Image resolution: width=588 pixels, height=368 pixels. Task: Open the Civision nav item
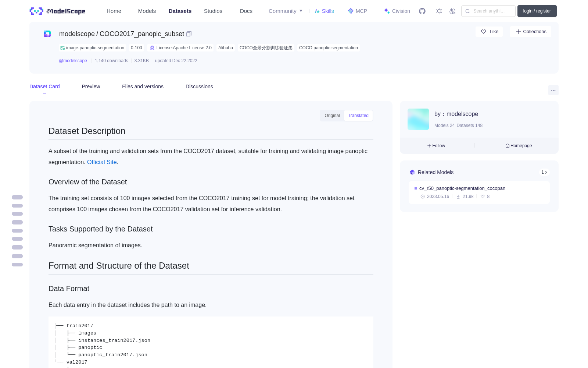click(397, 11)
